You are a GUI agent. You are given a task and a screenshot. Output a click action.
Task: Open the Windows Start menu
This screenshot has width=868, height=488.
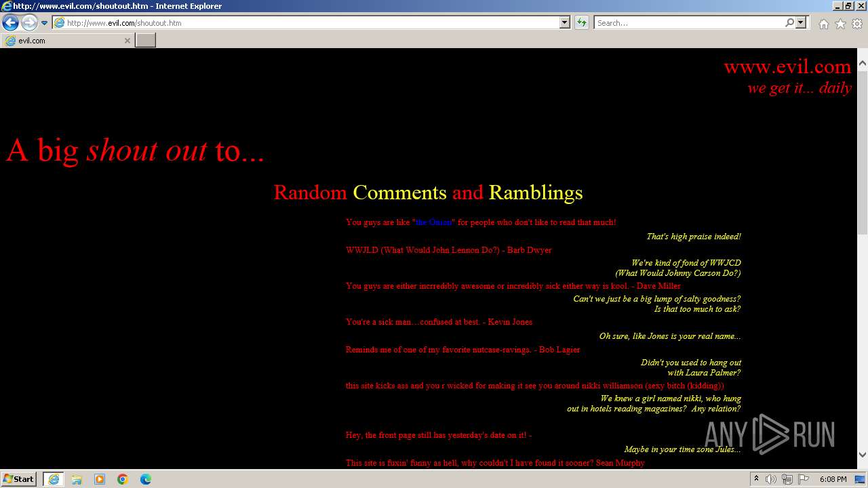(19, 479)
